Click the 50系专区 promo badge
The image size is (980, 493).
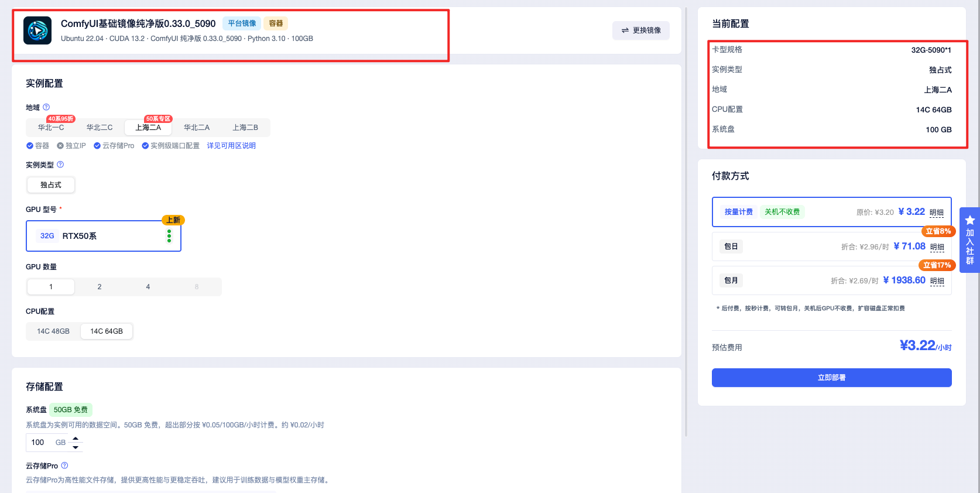158,119
